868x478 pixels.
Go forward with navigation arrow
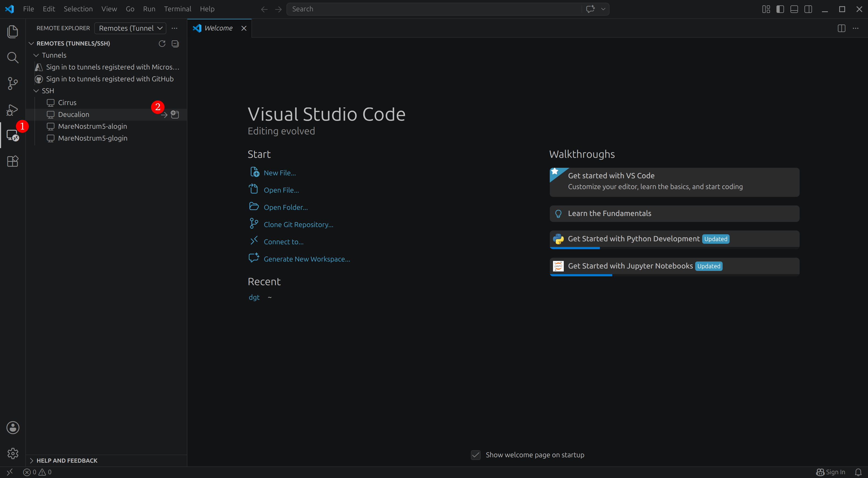(278, 9)
